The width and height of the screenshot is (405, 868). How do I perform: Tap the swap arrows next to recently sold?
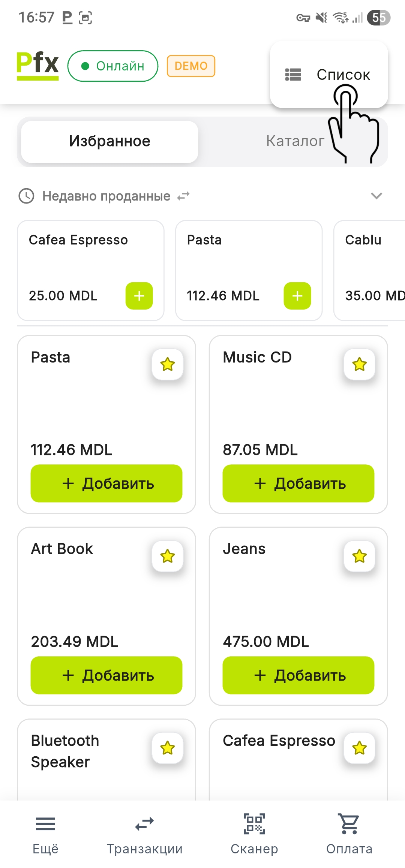(183, 196)
